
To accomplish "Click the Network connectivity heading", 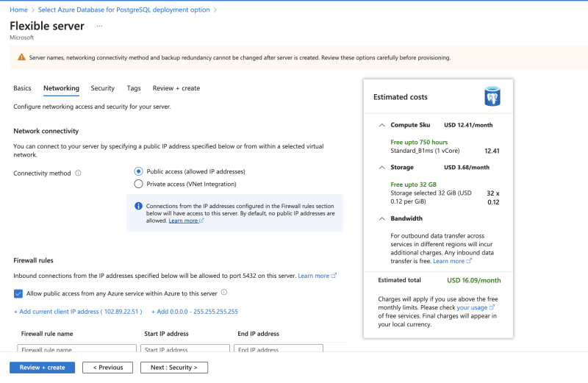I will point(46,131).
